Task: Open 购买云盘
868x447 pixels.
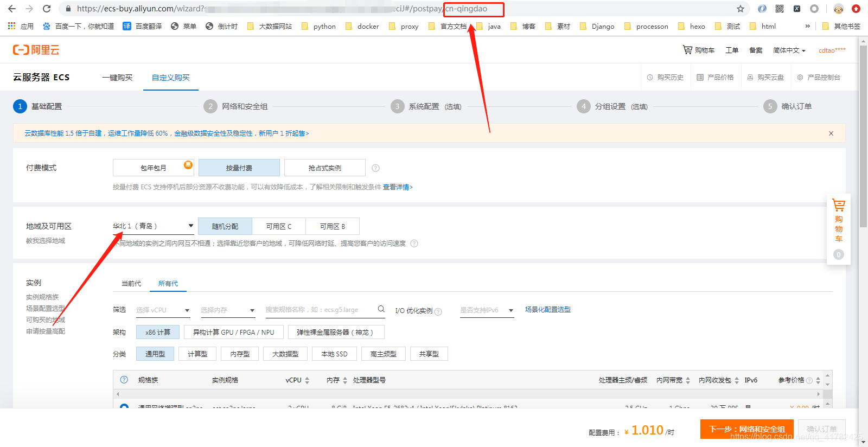Action: [x=766, y=78]
